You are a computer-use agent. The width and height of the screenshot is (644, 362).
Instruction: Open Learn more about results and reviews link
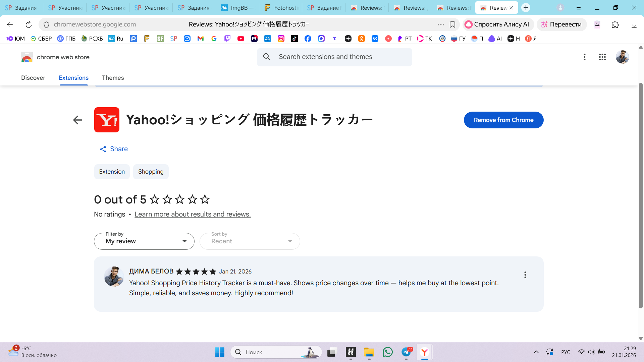coord(193,214)
